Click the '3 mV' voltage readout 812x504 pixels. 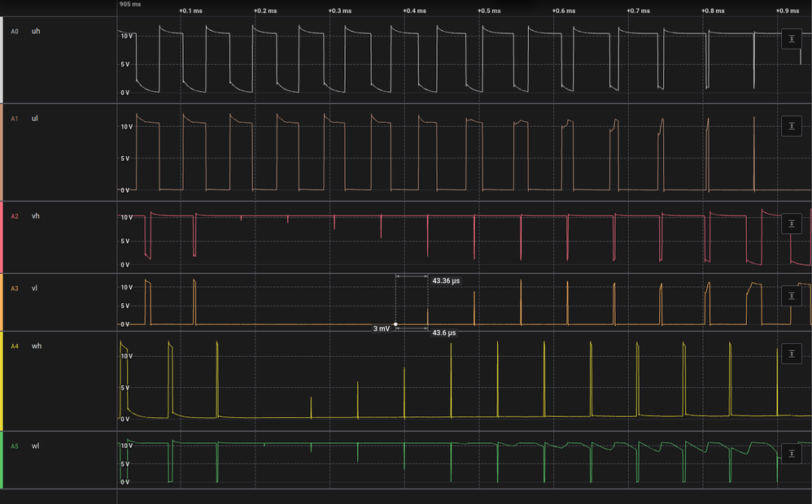point(382,329)
